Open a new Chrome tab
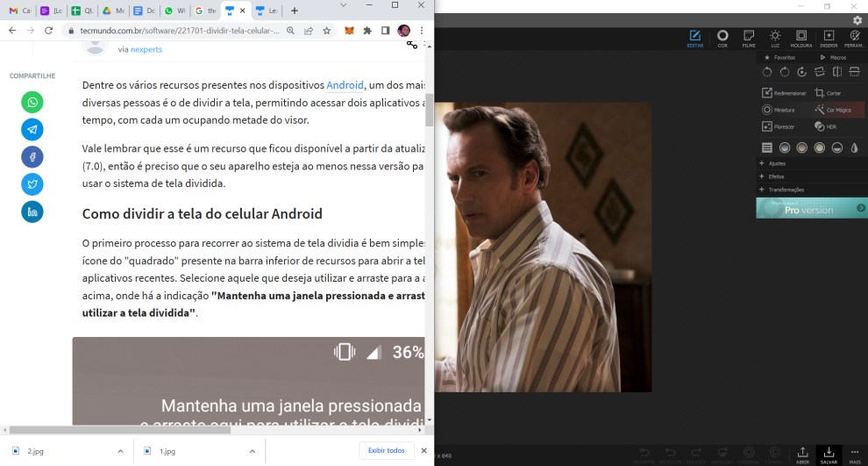 pos(295,11)
